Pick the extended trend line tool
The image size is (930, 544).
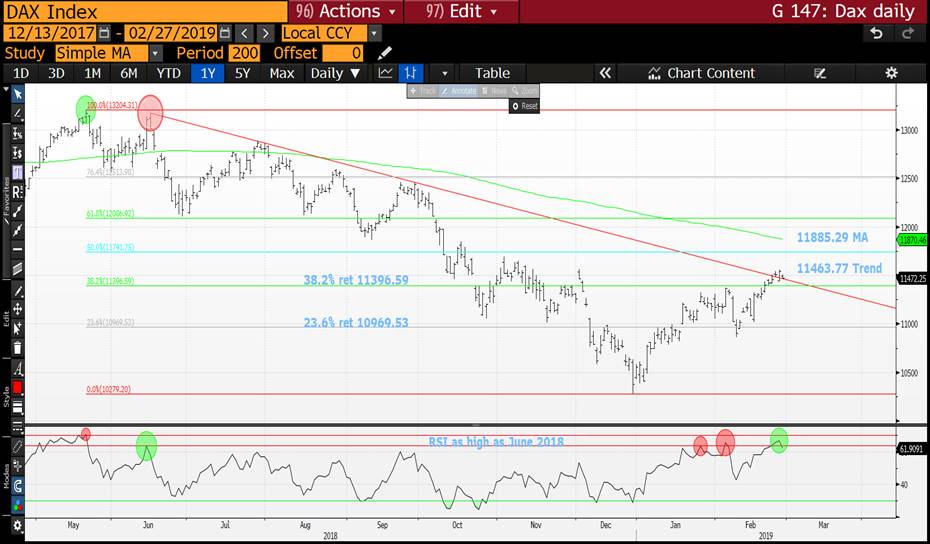18,230
